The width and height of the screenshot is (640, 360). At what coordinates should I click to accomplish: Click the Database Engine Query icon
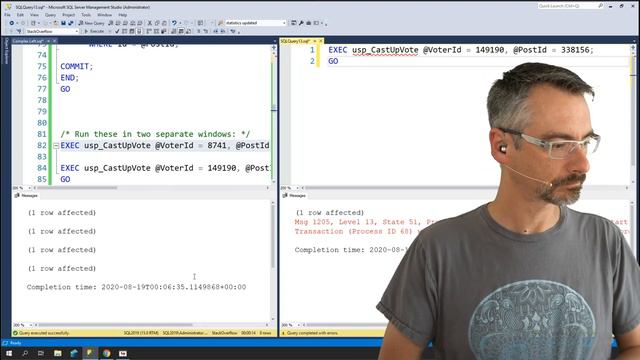pyautogui.click(x=111, y=23)
